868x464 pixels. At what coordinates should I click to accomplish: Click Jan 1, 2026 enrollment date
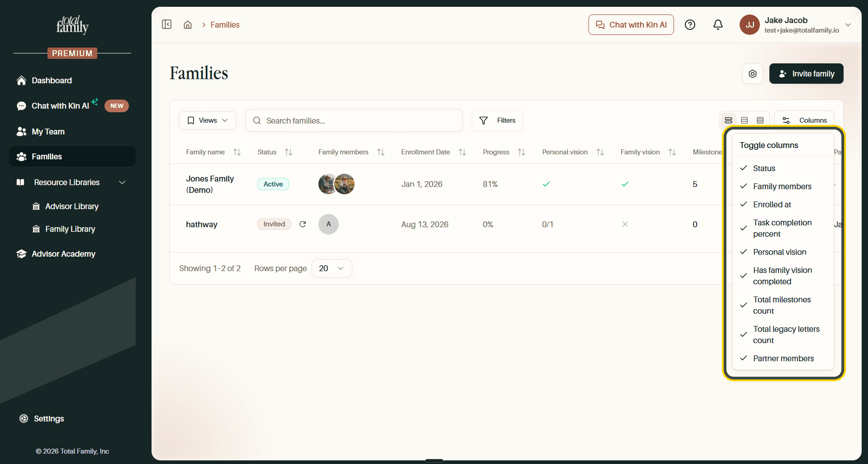pos(422,184)
